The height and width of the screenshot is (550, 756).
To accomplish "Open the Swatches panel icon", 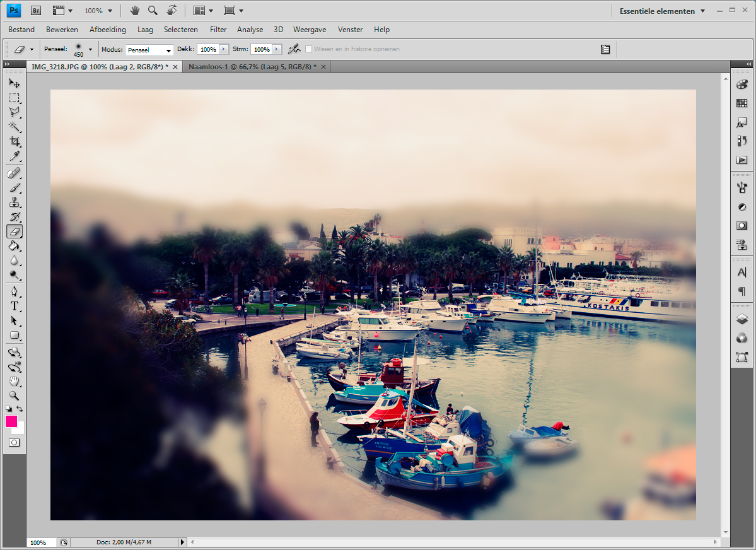I will pyautogui.click(x=742, y=103).
